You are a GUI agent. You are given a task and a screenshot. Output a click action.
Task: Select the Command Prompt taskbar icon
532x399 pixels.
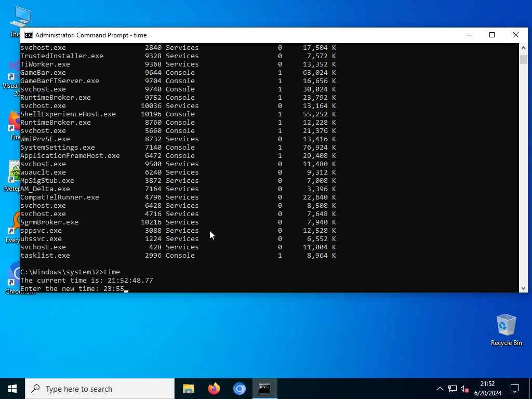(x=264, y=389)
